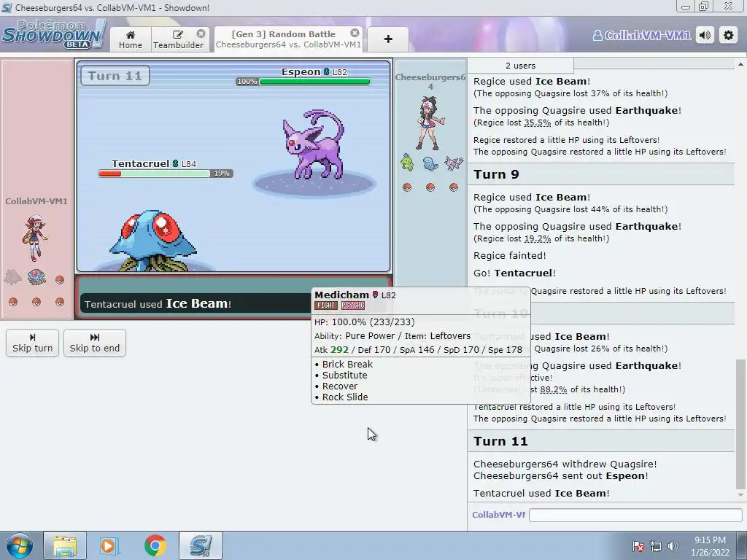Click the underlined 35.5% damage value
This screenshot has width=747, height=560.
click(538, 122)
